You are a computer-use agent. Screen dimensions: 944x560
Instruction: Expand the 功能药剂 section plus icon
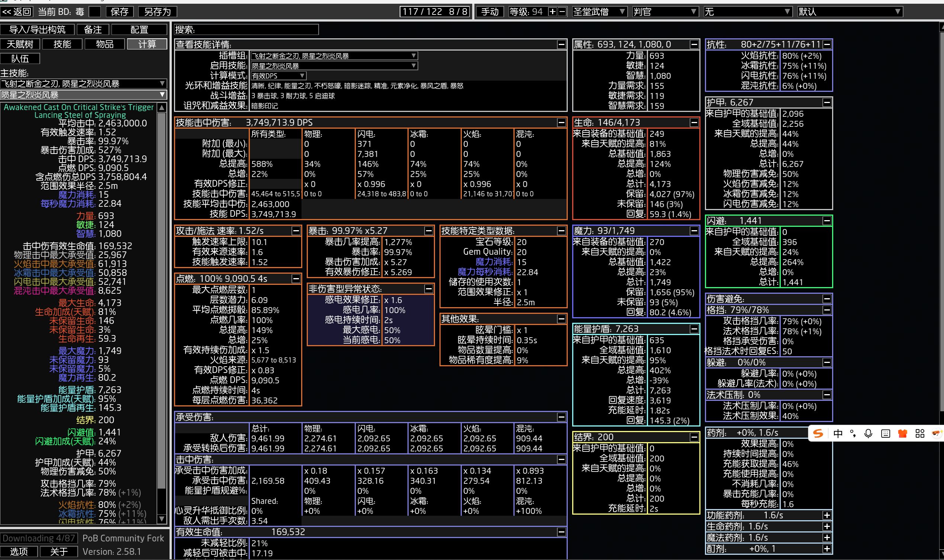pyautogui.click(x=827, y=515)
